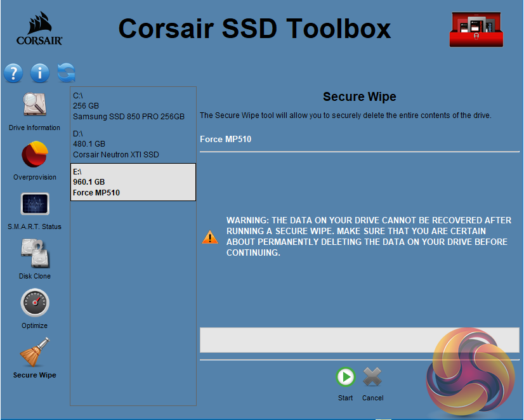Image resolution: width=524 pixels, height=420 pixels.
Task: Select D:\ Corsair Neutron XTI SSD drive
Action: pos(133,144)
